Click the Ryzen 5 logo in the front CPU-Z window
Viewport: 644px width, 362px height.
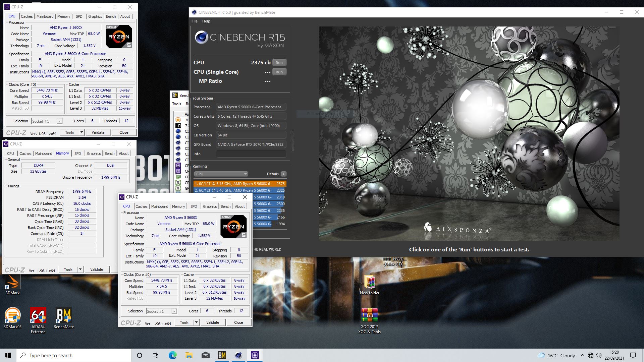pyautogui.click(x=233, y=226)
